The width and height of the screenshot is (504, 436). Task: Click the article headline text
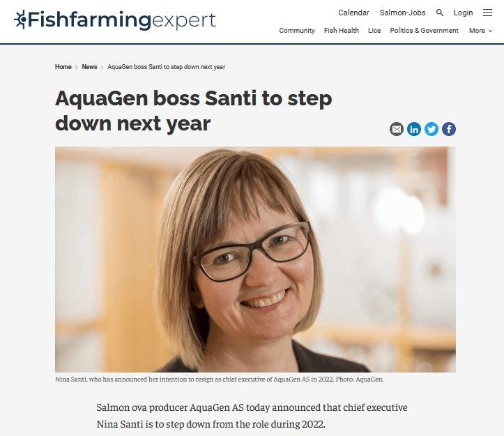coord(193,111)
